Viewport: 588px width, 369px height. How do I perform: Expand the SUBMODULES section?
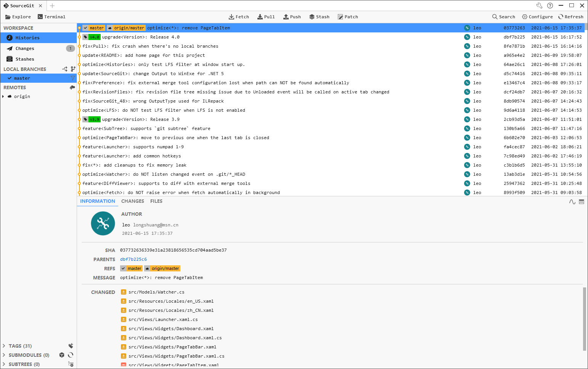4,355
